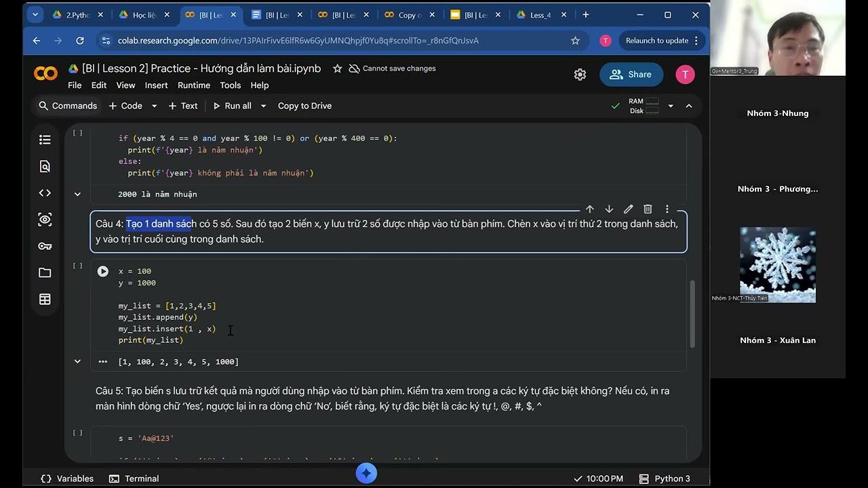
Task: Edit the Câu 4 text cell
Action: (x=628, y=209)
